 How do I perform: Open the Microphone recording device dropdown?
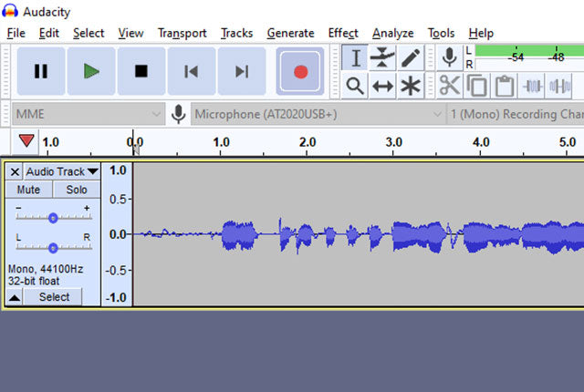315,115
